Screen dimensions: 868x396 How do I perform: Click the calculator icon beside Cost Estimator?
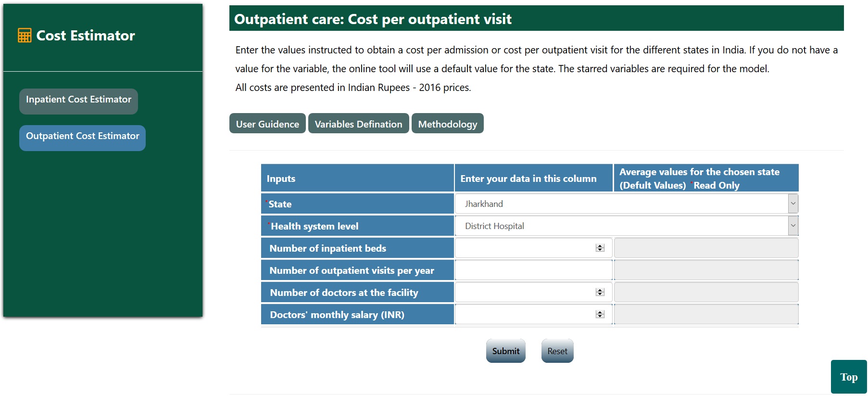[x=25, y=36]
